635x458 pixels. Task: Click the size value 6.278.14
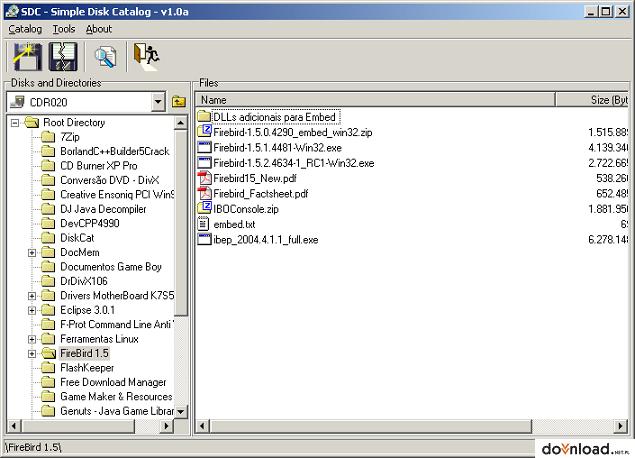[608, 240]
